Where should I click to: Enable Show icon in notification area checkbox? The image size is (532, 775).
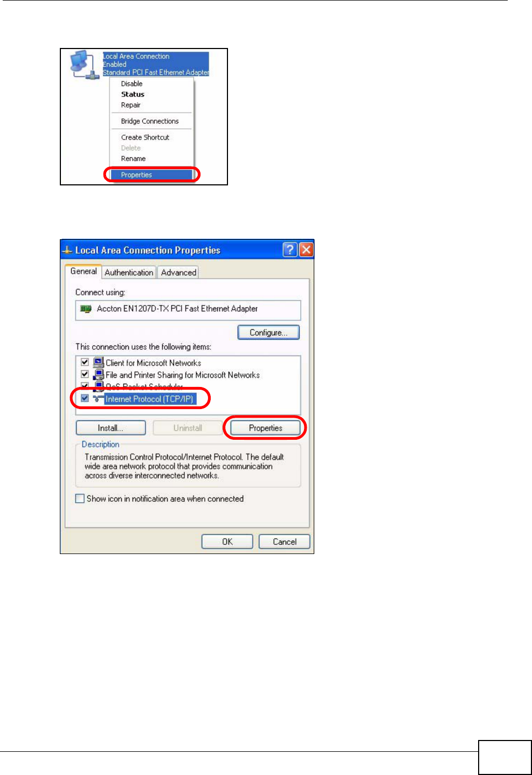[x=80, y=499]
